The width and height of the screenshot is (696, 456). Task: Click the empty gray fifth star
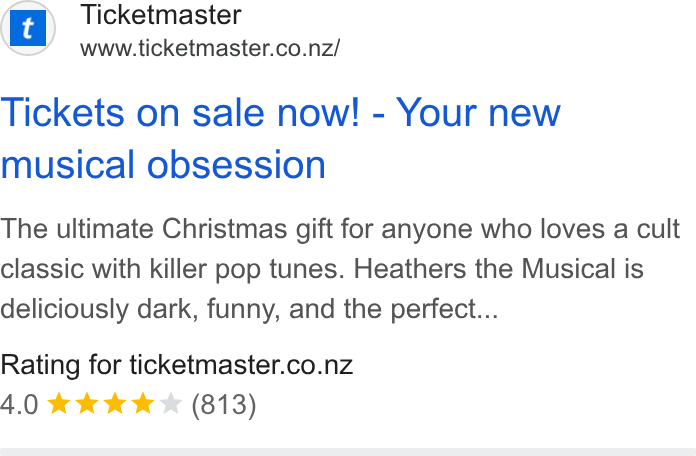point(171,404)
